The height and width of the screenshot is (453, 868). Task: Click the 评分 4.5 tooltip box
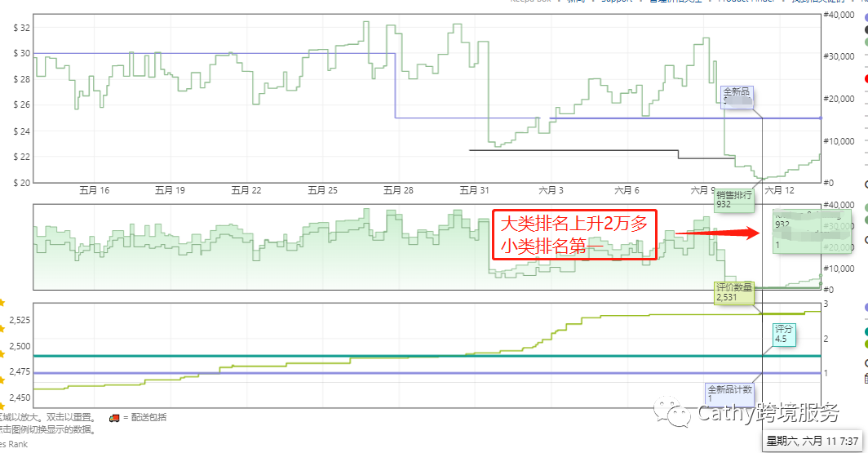point(783,333)
